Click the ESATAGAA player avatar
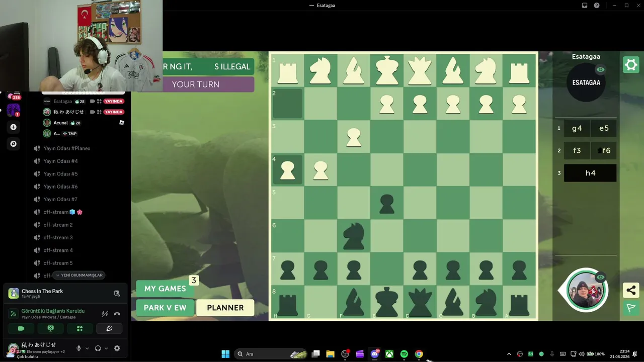The image size is (644, 362). 586,82
